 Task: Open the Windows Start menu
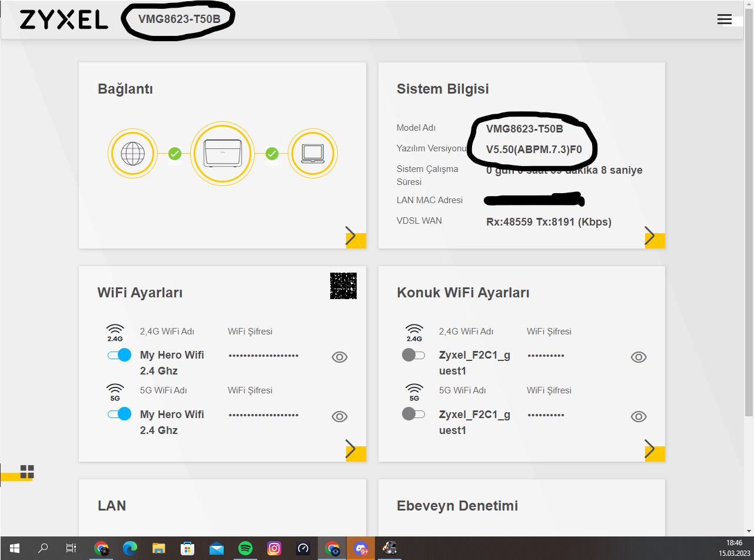(x=14, y=548)
